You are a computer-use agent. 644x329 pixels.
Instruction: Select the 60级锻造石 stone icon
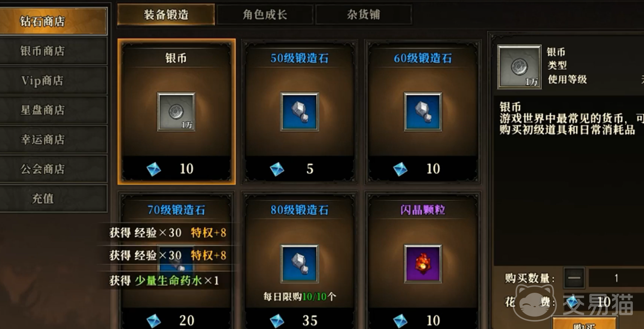[x=423, y=112]
